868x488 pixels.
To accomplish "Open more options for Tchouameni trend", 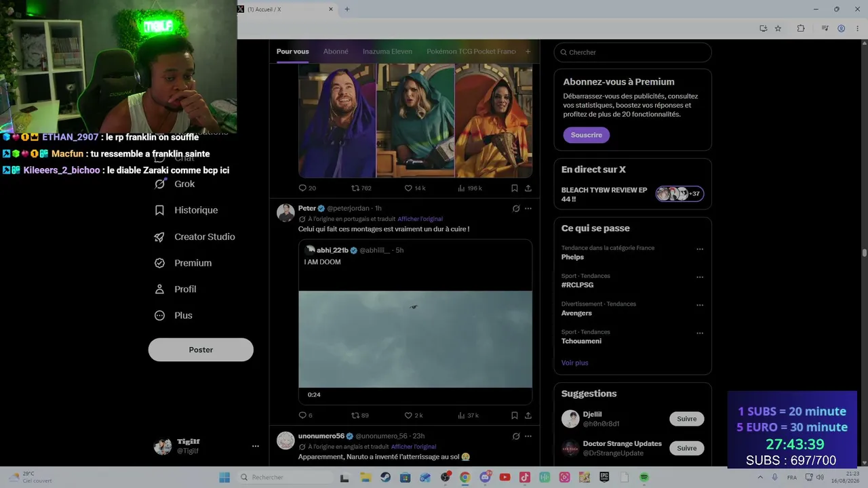I will point(700,333).
